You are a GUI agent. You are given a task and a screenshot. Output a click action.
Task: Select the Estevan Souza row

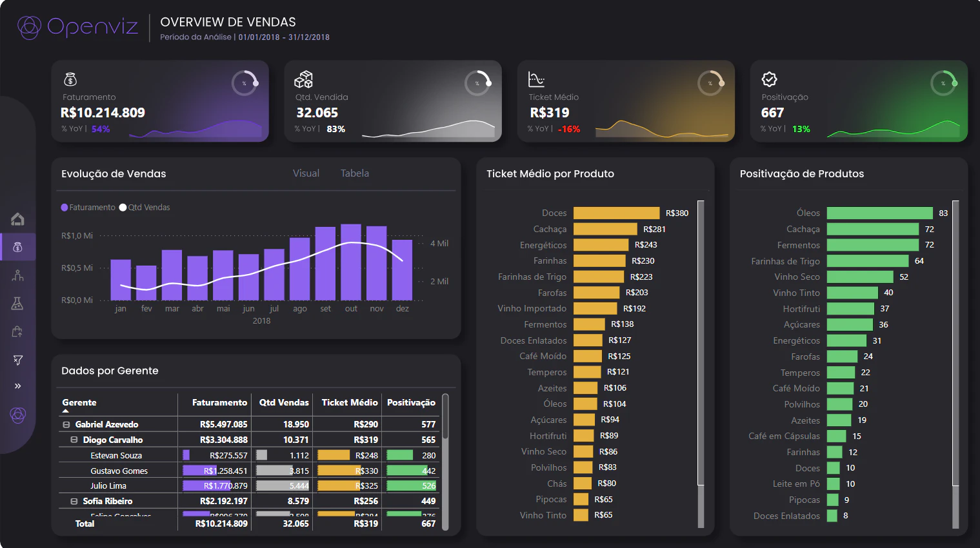tap(248, 455)
